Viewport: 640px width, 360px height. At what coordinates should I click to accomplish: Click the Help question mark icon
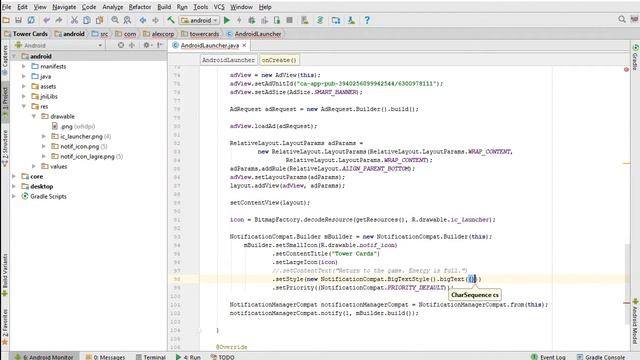367,20
